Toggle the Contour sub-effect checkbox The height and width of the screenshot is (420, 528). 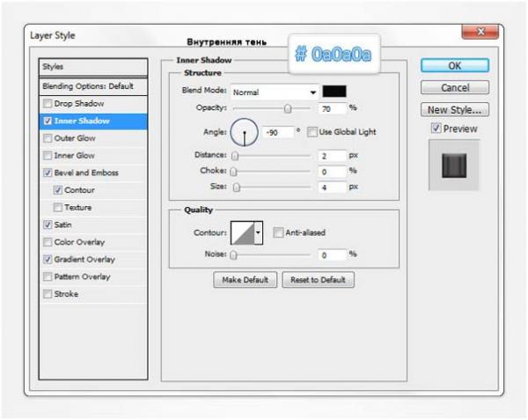[58, 190]
